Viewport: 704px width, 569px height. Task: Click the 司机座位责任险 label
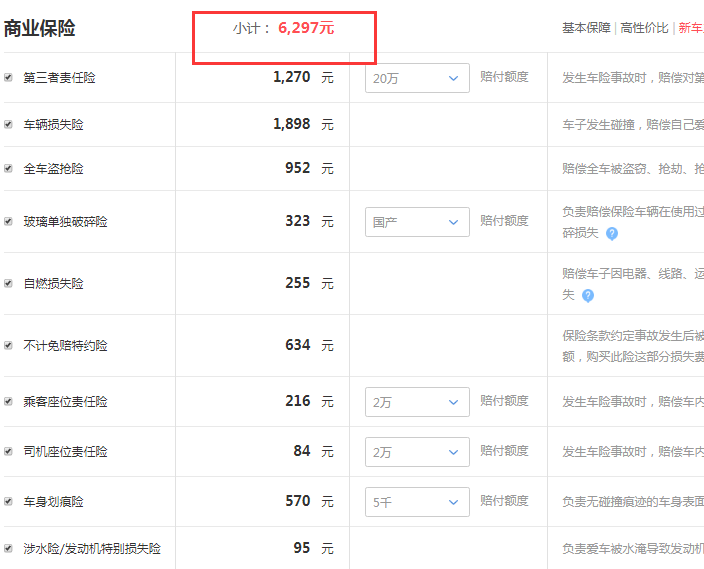point(66,451)
